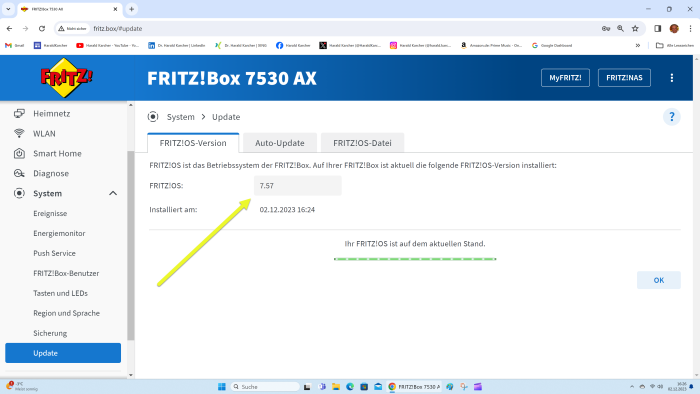This screenshot has width=700, height=394.
Task: Open the password key icon in address bar
Action: tap(606, 29)
